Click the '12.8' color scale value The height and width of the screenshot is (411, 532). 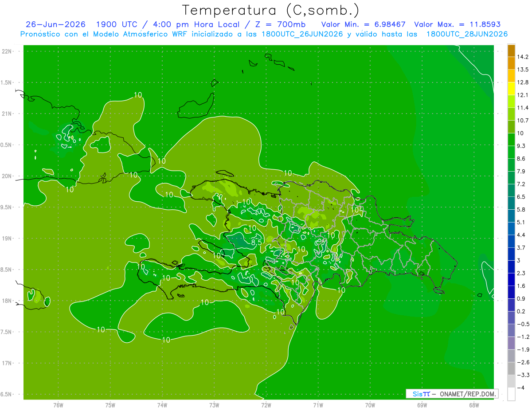523,82
